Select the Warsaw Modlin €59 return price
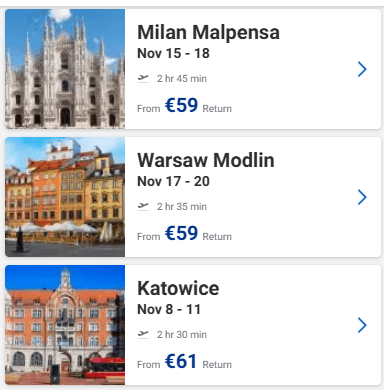This screenshot has width=384, height=390. [182, 233]
